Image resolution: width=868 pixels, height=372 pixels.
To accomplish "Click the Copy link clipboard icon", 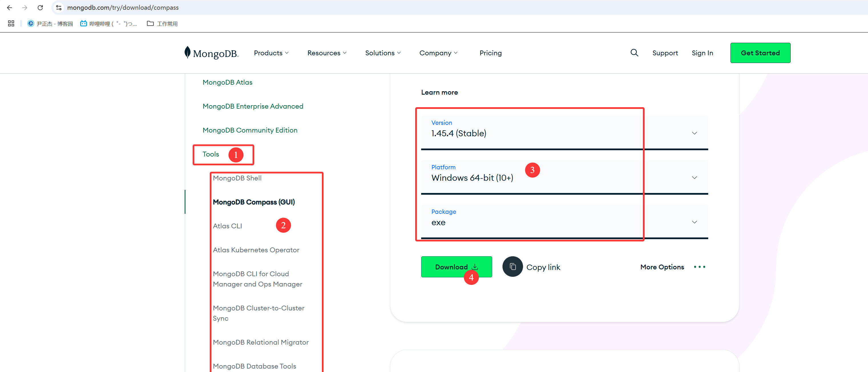I will 512,267.
